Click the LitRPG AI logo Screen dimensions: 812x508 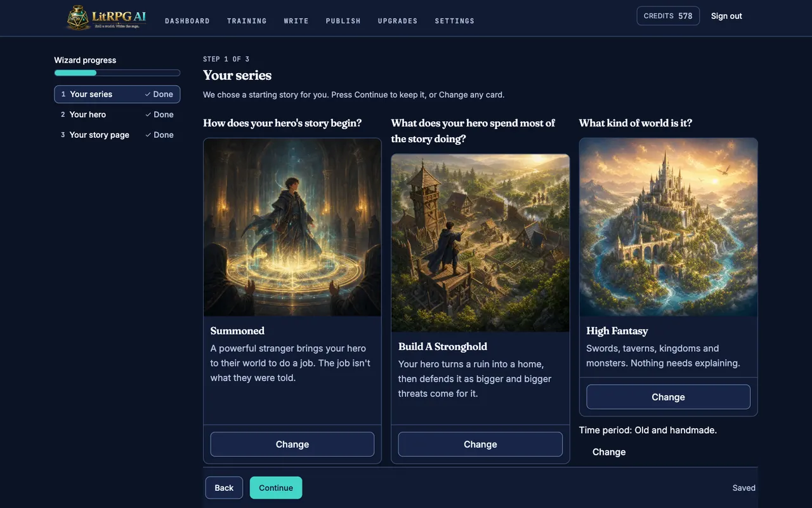107,17
